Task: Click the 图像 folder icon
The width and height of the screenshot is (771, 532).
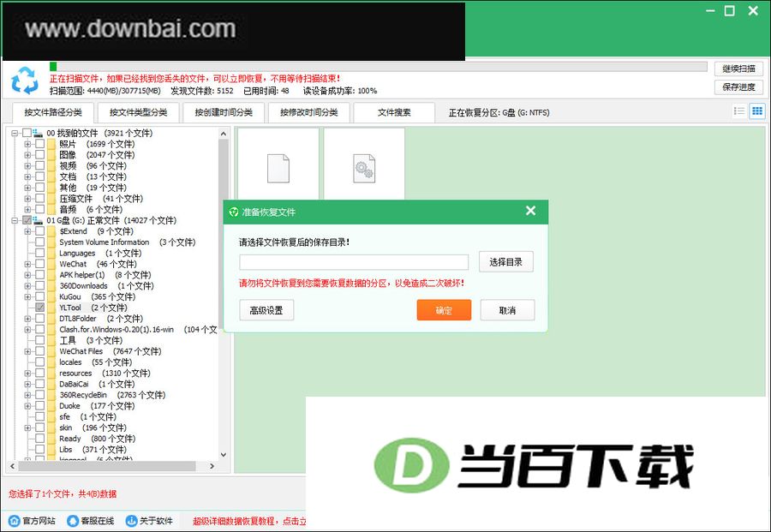Action: 51,155
